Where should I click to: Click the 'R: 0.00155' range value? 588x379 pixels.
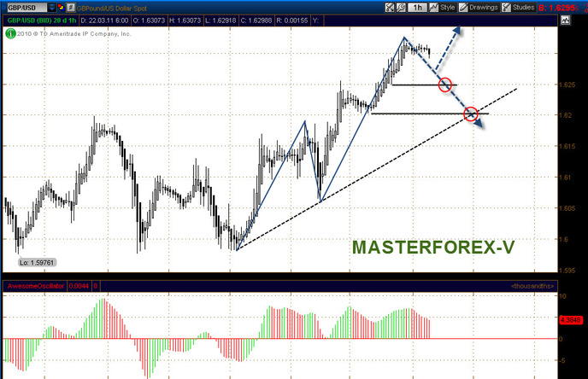click(291, 20)
